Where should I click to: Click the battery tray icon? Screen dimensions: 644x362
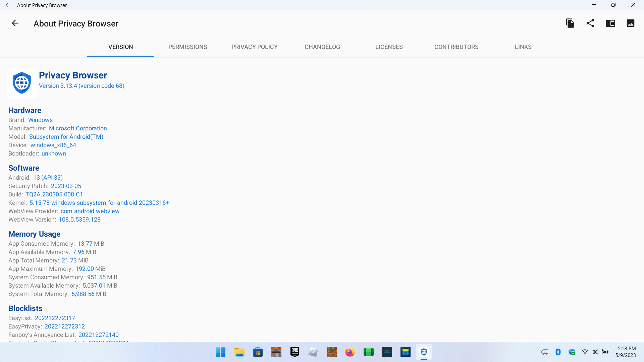tap(605, 352)
